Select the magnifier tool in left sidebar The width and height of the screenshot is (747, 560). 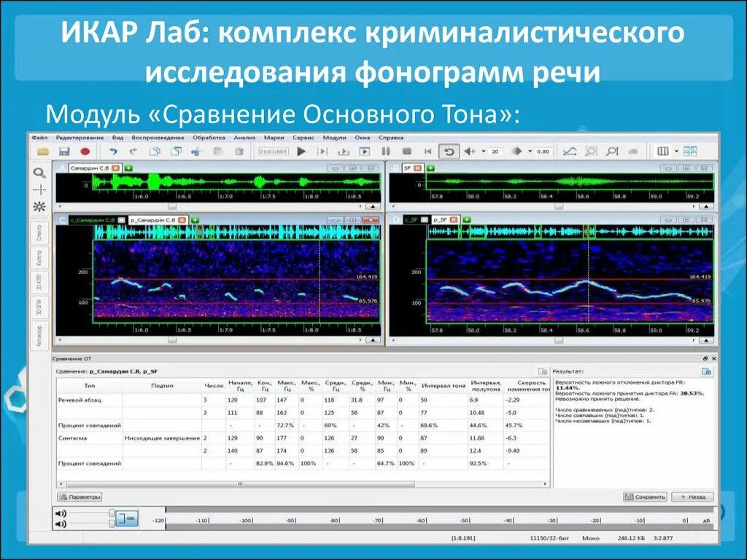39,173
